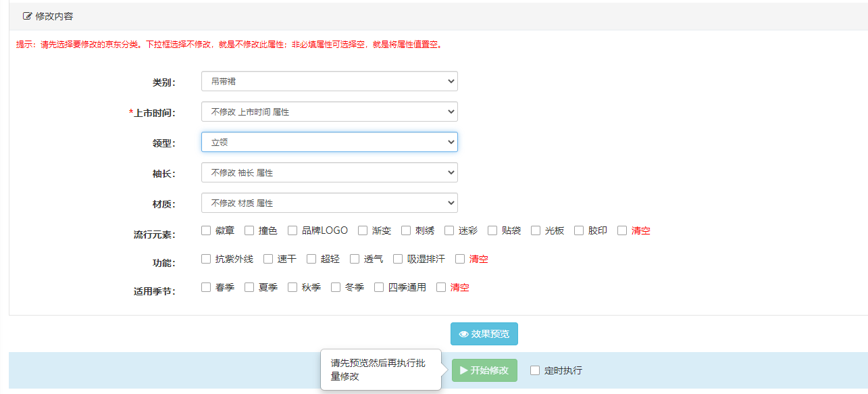This screenshot has height=394, width=868.
Task: Enable the 品牌LOGO checkbox
Action: point(292,230)
